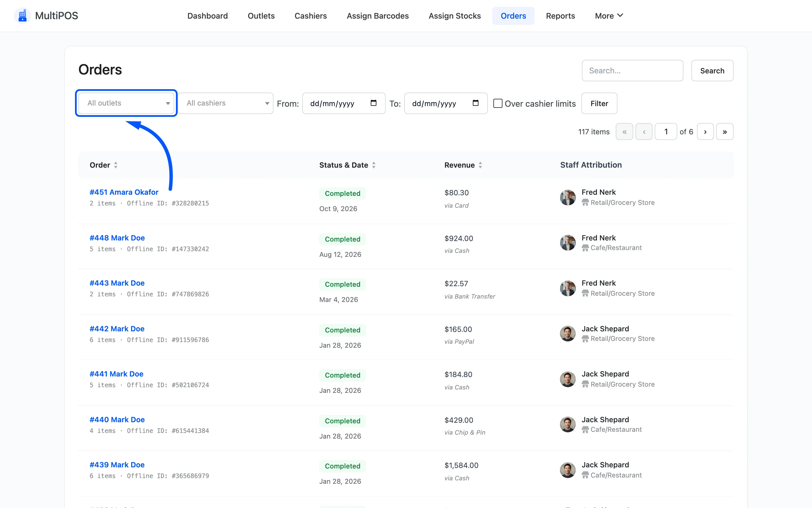Expand the More navigation menu
The image size is (812, 508).
pyautogui.click(x=609, y=16)
